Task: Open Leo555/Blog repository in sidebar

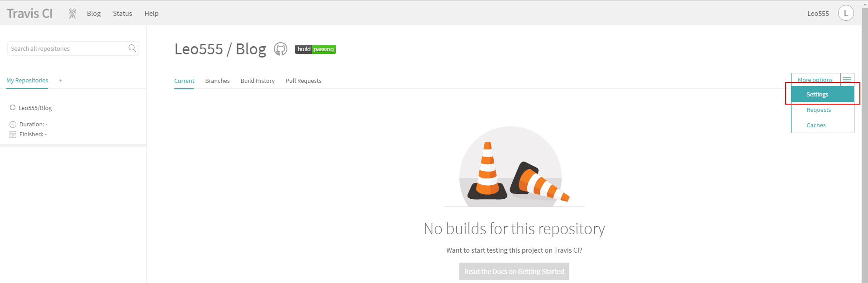Action: click(35, 108)
